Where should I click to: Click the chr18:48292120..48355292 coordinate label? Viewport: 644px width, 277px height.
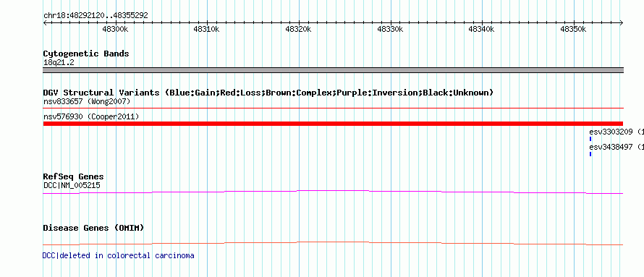point(96,16)
